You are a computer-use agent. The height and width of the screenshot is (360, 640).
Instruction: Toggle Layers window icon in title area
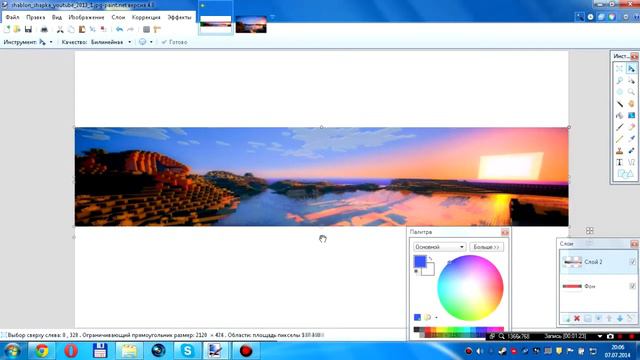coord(601,17)
